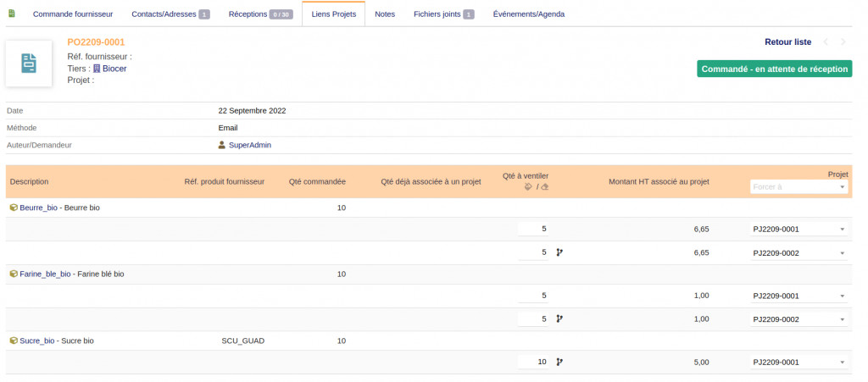Open the PJ2209-0002 dropdown for Beurre bio
The image size is (868, 382).
[x=799, y=252]
